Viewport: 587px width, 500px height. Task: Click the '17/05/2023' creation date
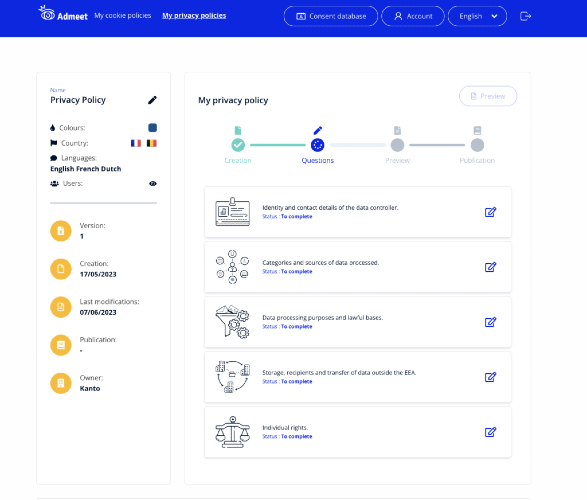tap(98, 274)
